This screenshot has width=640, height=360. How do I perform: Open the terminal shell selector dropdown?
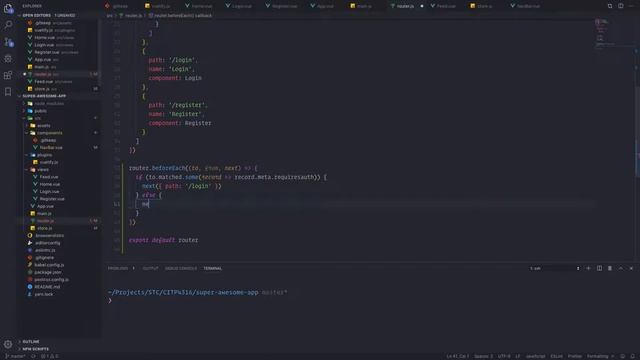coord(554,268)
